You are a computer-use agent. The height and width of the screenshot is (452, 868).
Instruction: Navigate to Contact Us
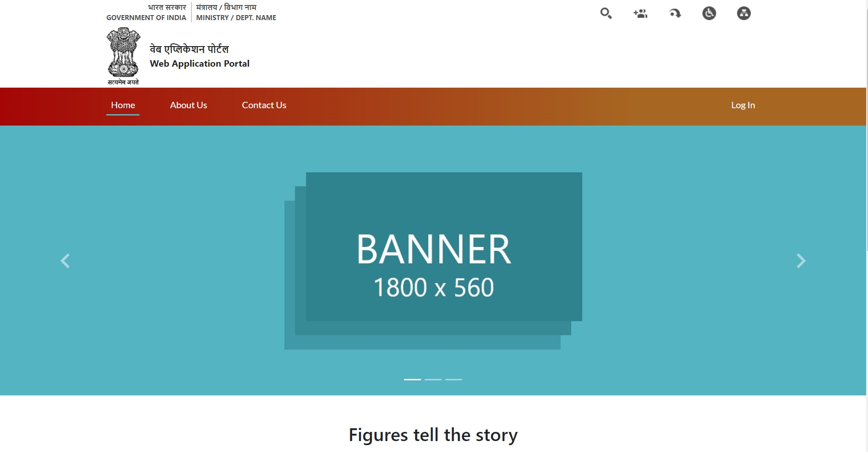pos(264,105)
